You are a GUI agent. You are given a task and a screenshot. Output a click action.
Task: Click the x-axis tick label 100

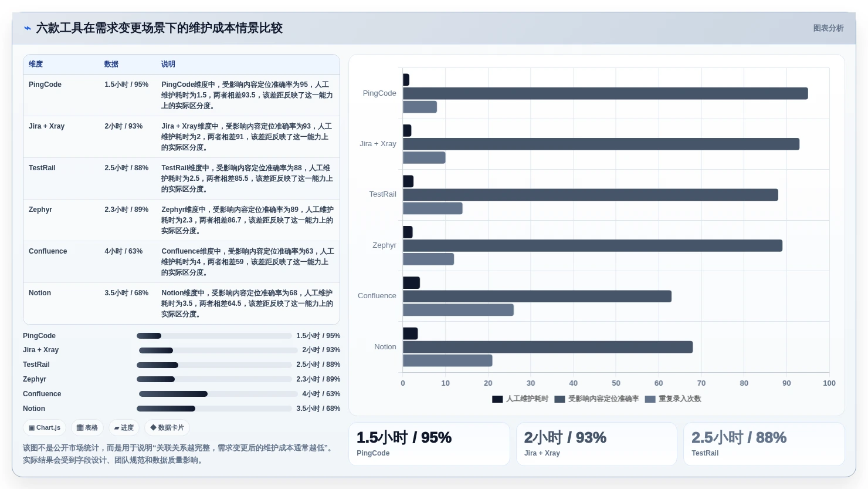coord(829,383)
